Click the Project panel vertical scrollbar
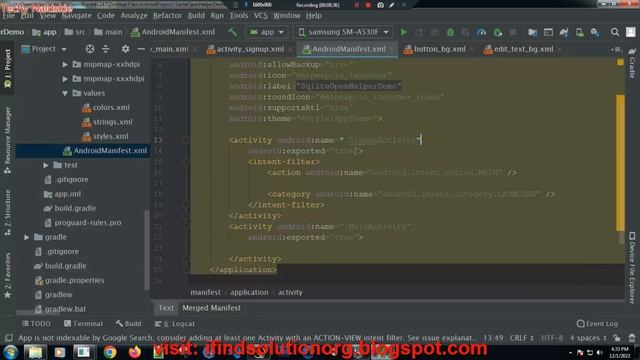 point(147,249)
